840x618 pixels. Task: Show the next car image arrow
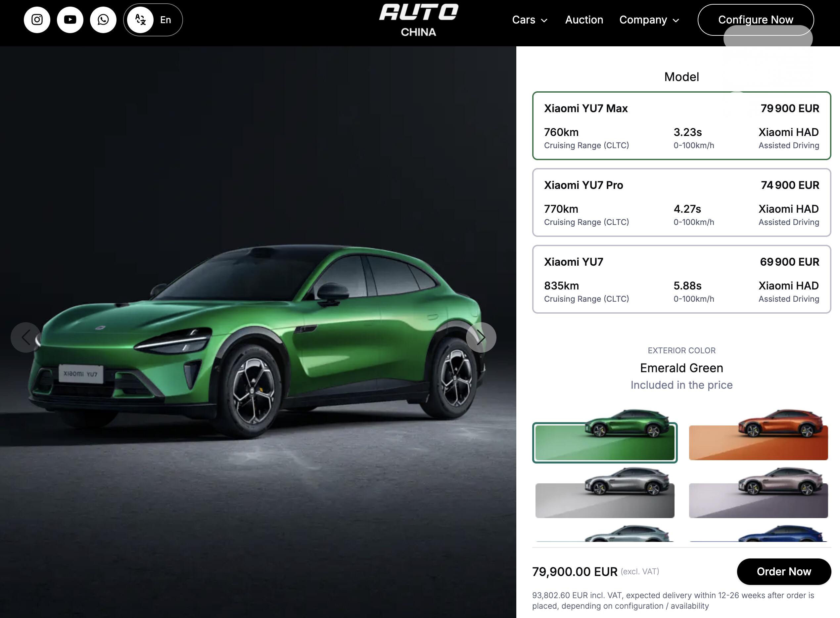point(481,337)
